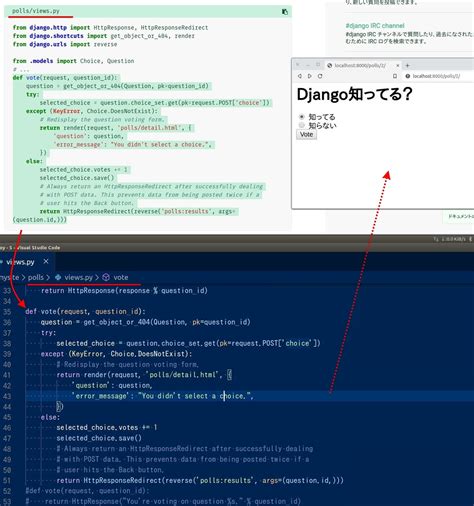The width and height of the screenshot is (474, 506).
Task: Open the mysite breadcrumb segment
Action: coord(9,277)
